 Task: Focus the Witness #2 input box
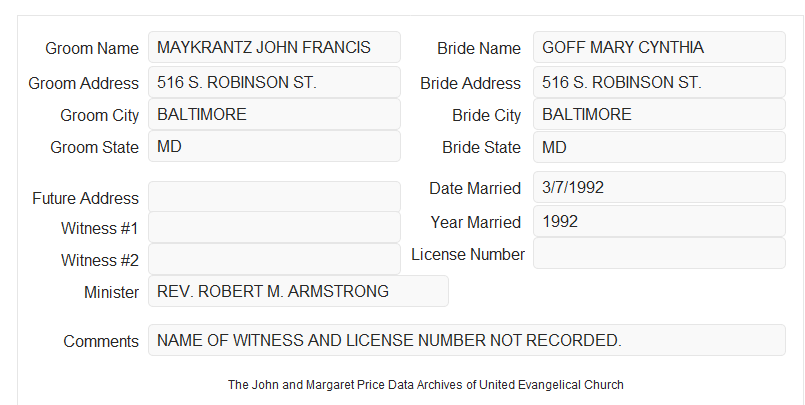(274, 259)
